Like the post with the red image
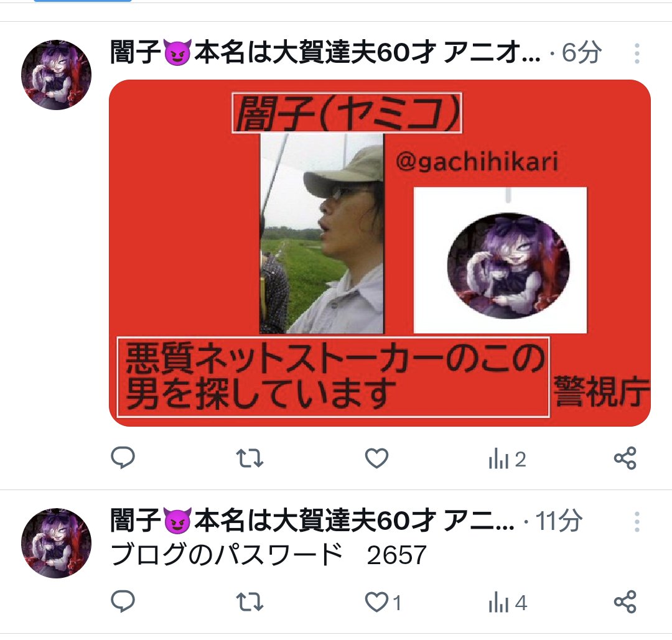This screenshot has height=640, width=672. [x=376, y=458]
